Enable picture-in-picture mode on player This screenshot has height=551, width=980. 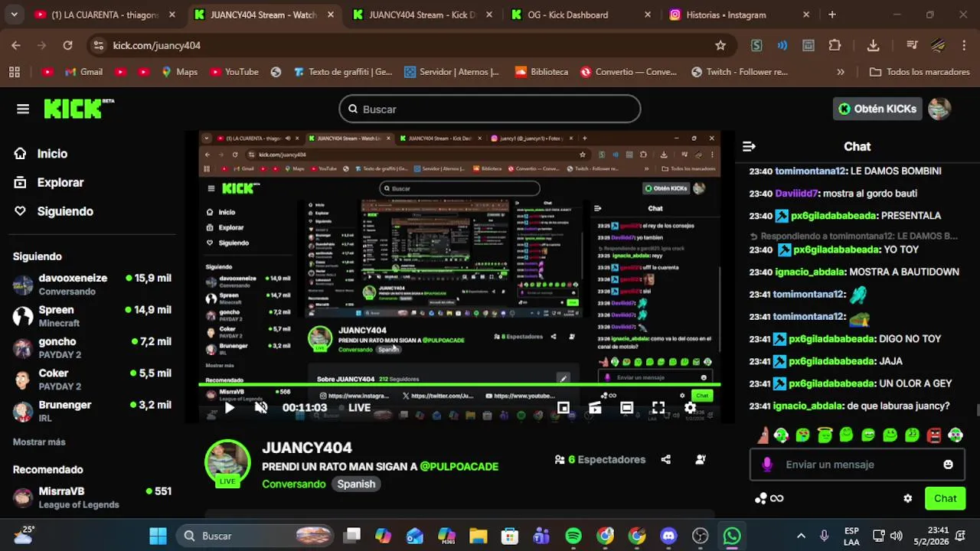click(x=563, y=408)
